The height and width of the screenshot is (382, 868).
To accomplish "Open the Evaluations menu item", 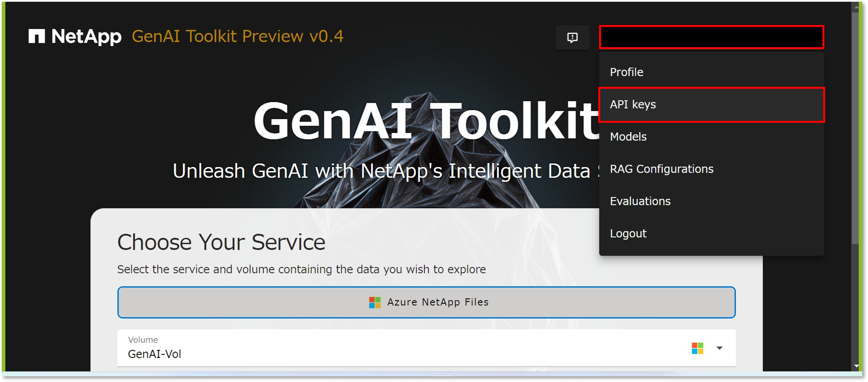I will click(711, 201).
